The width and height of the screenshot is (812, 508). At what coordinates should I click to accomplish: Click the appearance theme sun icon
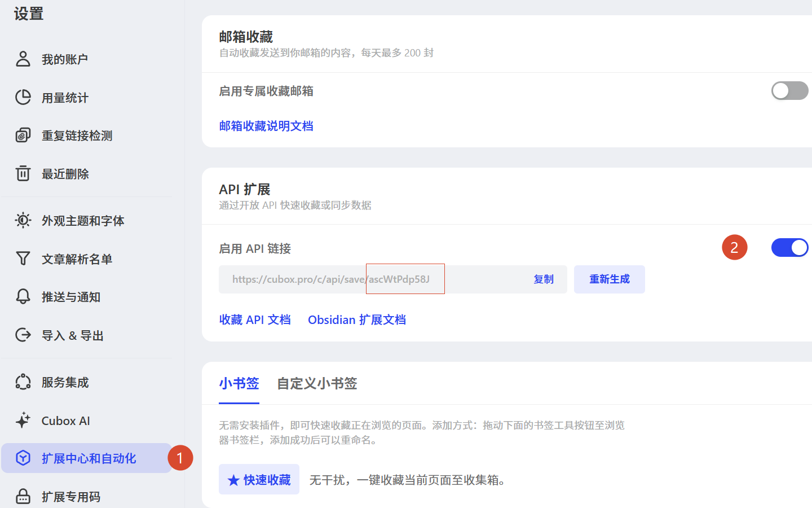pyautogui.click(x=23, y=220)
